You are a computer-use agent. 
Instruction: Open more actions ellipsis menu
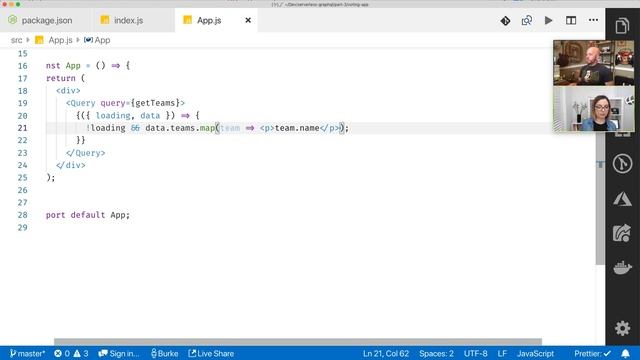593,20
